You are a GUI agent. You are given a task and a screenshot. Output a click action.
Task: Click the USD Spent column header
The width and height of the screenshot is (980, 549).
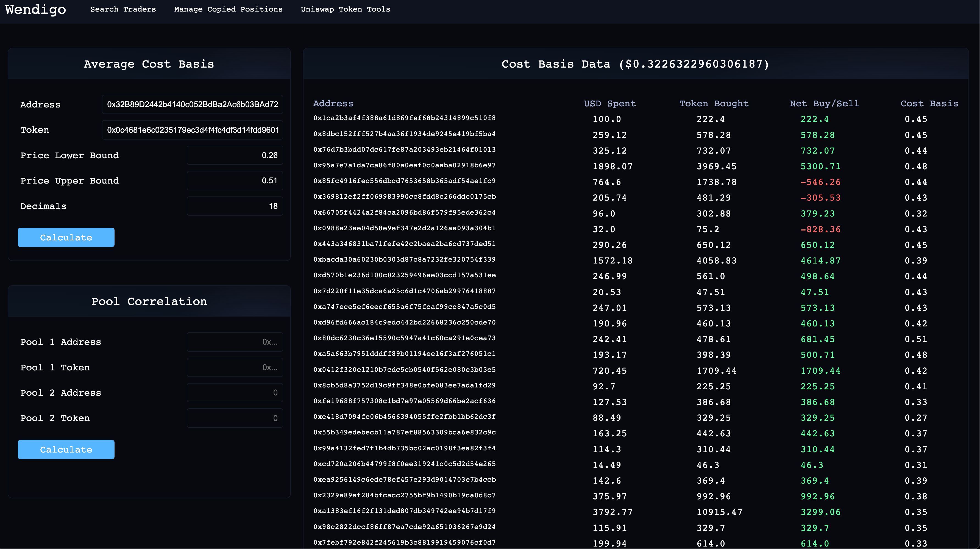coord(609,104)
